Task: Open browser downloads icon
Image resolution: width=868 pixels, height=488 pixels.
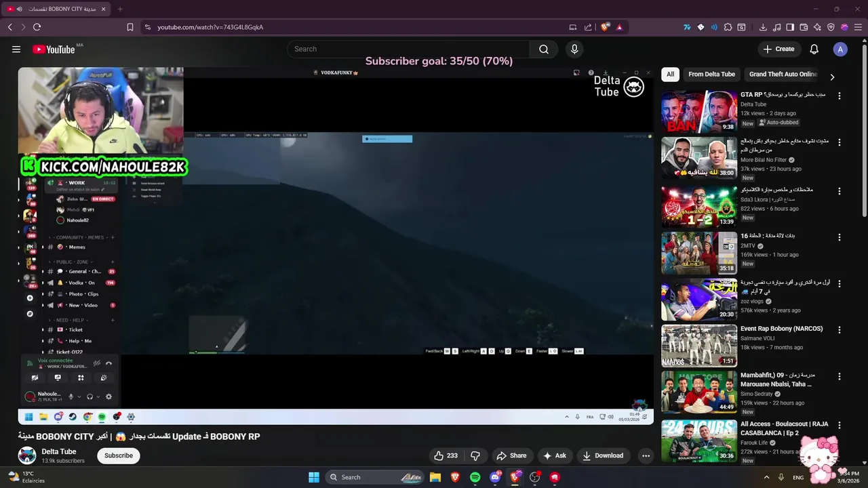Action: click(763, 27)
